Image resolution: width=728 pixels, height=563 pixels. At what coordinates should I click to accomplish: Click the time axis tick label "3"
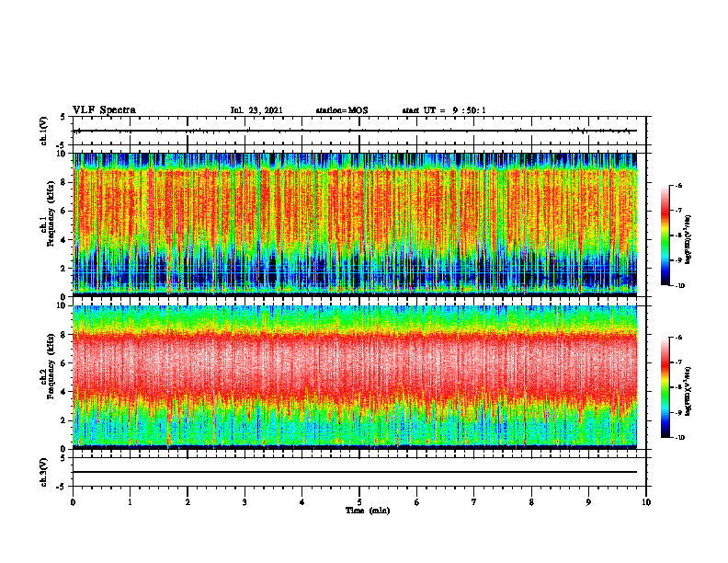click(245, 502)
